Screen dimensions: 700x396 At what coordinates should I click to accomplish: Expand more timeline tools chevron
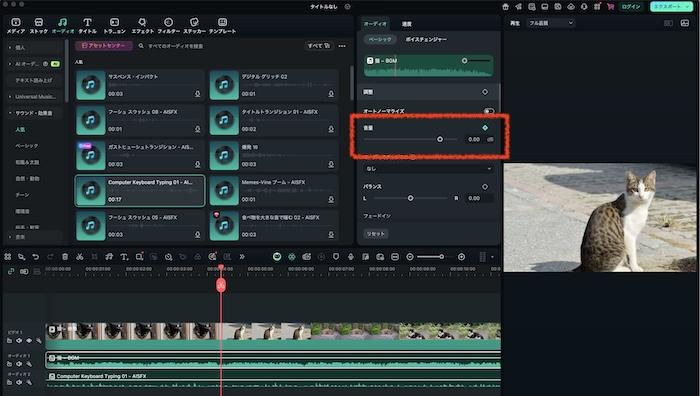click(242, 257)
